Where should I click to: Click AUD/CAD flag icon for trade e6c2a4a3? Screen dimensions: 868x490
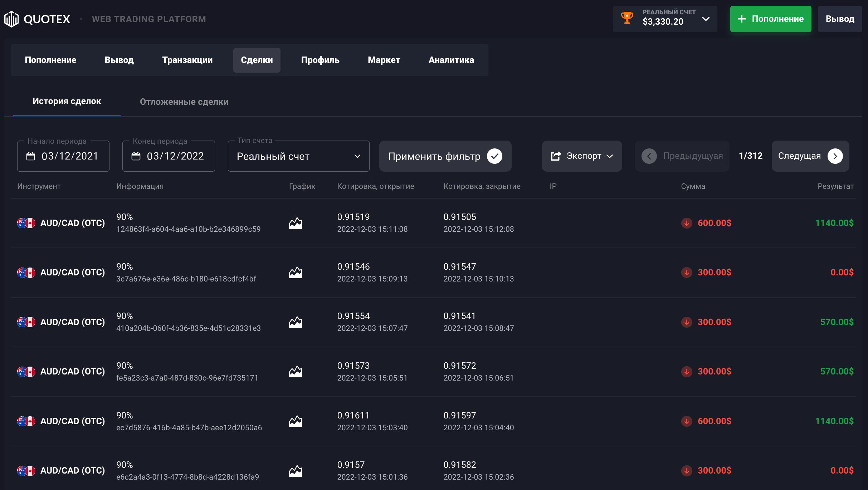tap(26, 471)
